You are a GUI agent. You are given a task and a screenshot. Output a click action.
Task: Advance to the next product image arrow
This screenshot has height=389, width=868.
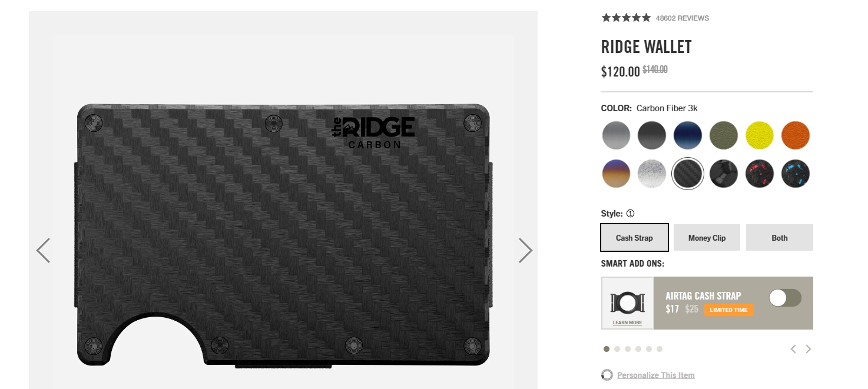525,251
